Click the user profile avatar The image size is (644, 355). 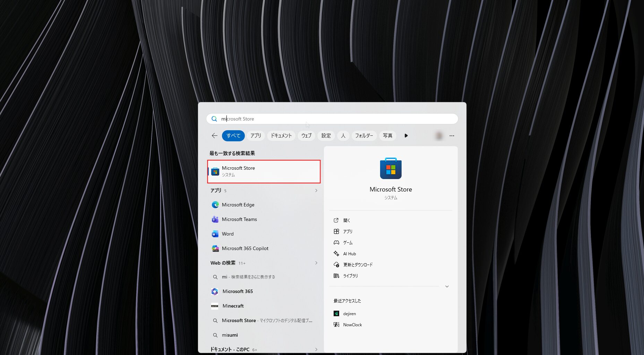pyautogui.click(x=439, y=136)
